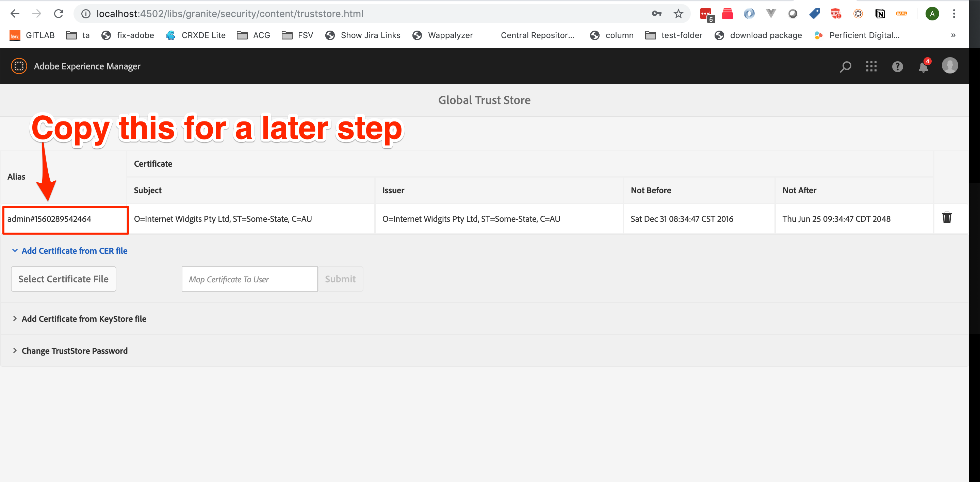This screenshot has height=496, width=980.
Task: Bookmark page with star icon
Action: coord(678,14)
